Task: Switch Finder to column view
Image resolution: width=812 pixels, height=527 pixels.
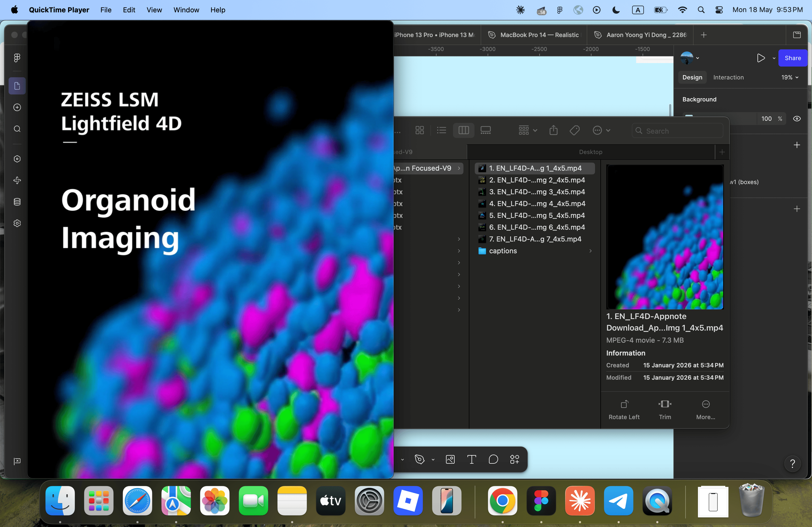Action: 464,130
